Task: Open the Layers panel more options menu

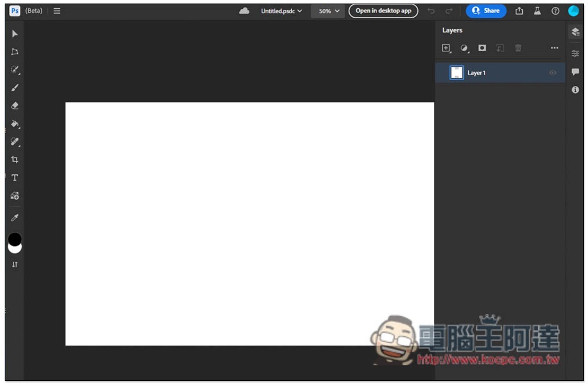Action: (554, 48)
